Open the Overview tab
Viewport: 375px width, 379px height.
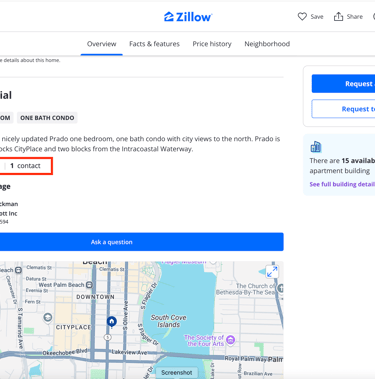coord(102,44)
